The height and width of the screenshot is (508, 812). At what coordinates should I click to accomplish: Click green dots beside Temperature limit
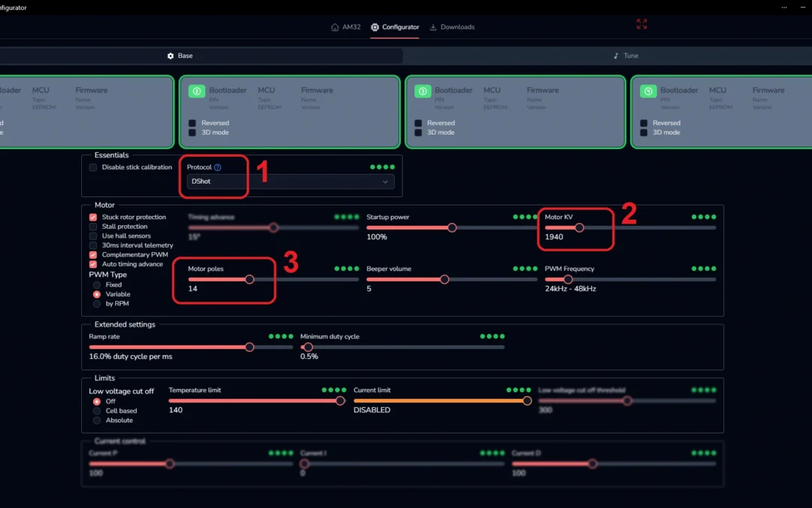click(x=334, y=390)
